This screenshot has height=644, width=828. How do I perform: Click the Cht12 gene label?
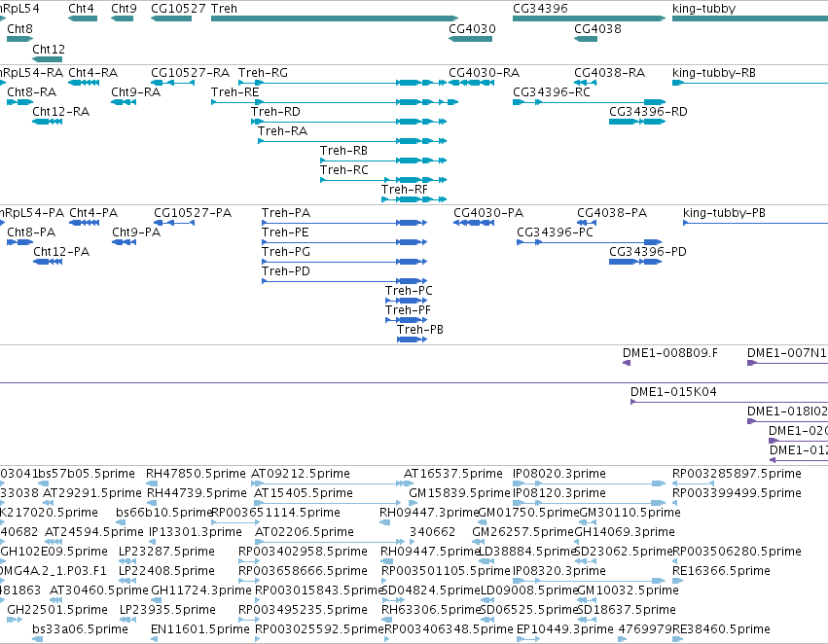(x=49, y=49)
